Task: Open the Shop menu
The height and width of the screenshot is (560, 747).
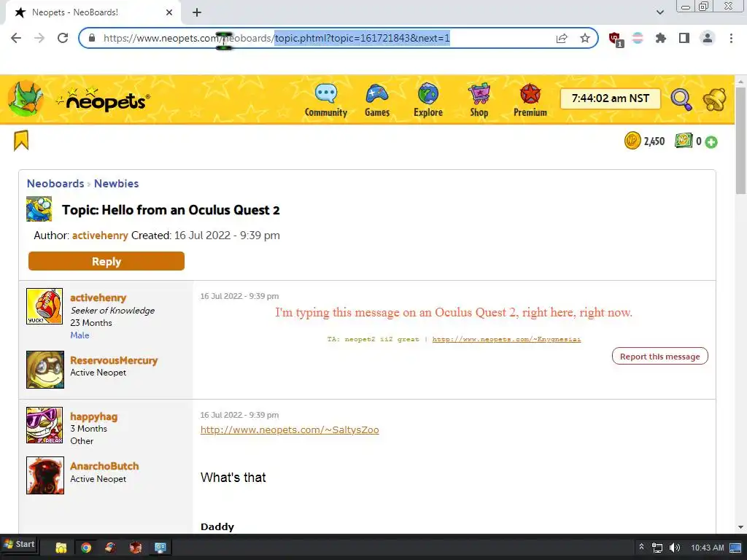Action: (x=479, y=101)
